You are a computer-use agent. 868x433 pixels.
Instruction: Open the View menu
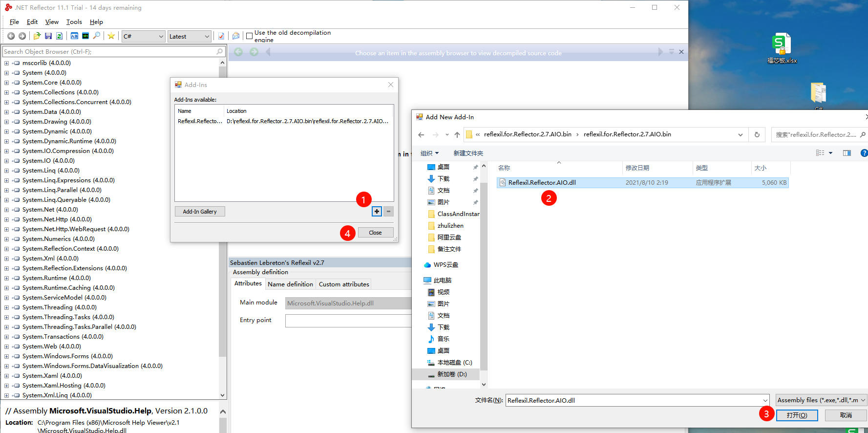pyautogui.click(x=52, y=22)
